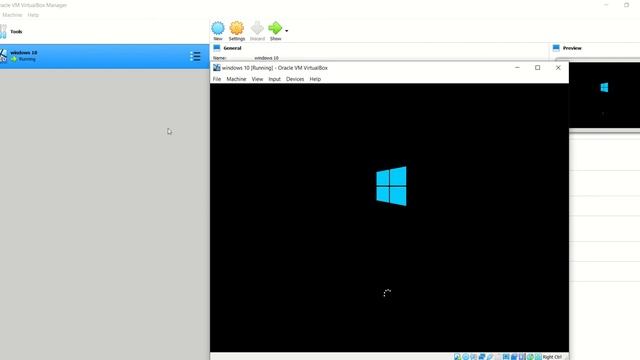
Task: Click the VirtualBox icon in VM window title
Action: [217, 68]
